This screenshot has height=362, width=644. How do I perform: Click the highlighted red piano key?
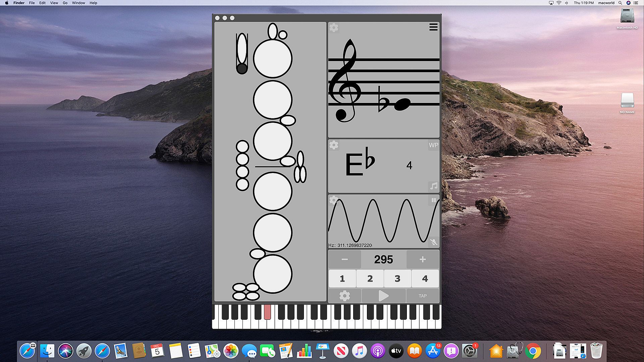(267, 312)
